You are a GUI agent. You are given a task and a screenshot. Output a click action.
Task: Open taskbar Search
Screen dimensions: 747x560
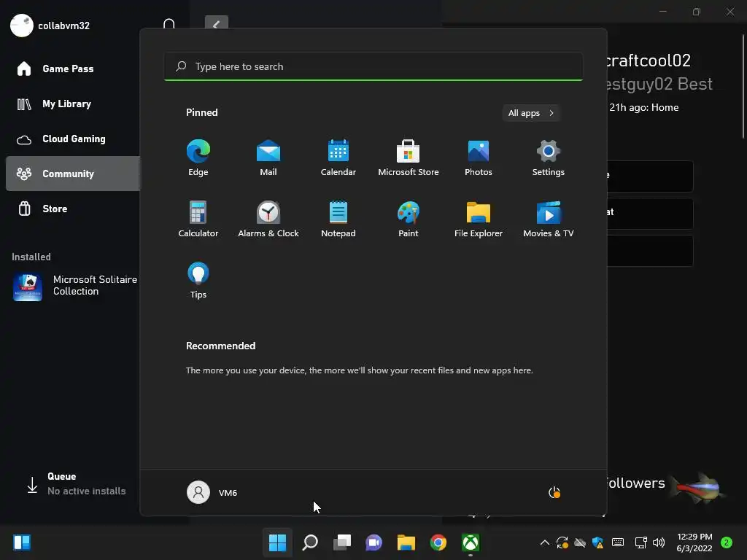(x=309, y=542)
